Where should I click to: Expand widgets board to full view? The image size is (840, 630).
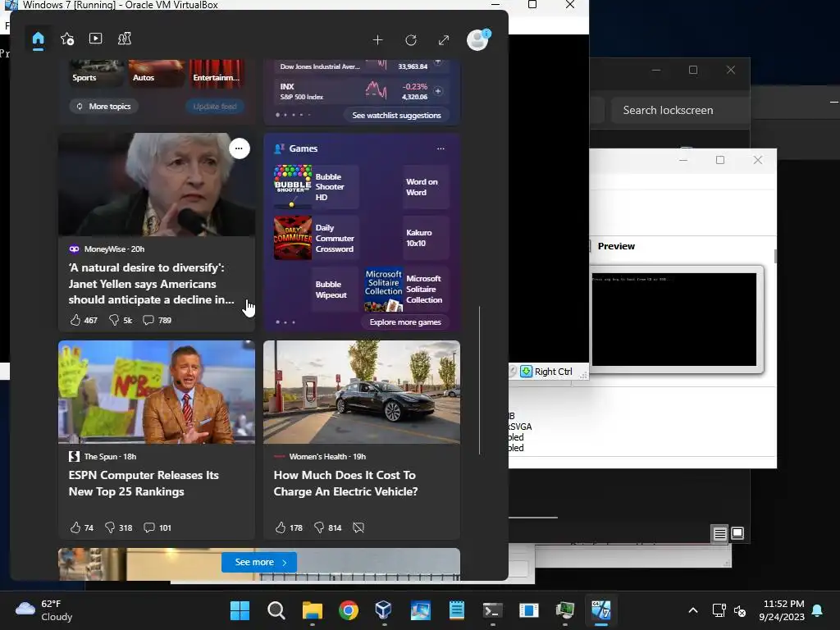444,40
